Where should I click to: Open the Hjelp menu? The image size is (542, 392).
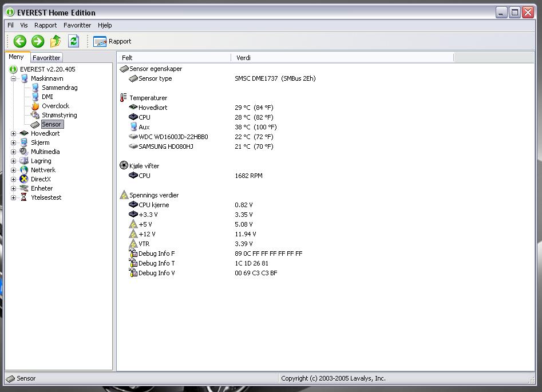point(105,25)
